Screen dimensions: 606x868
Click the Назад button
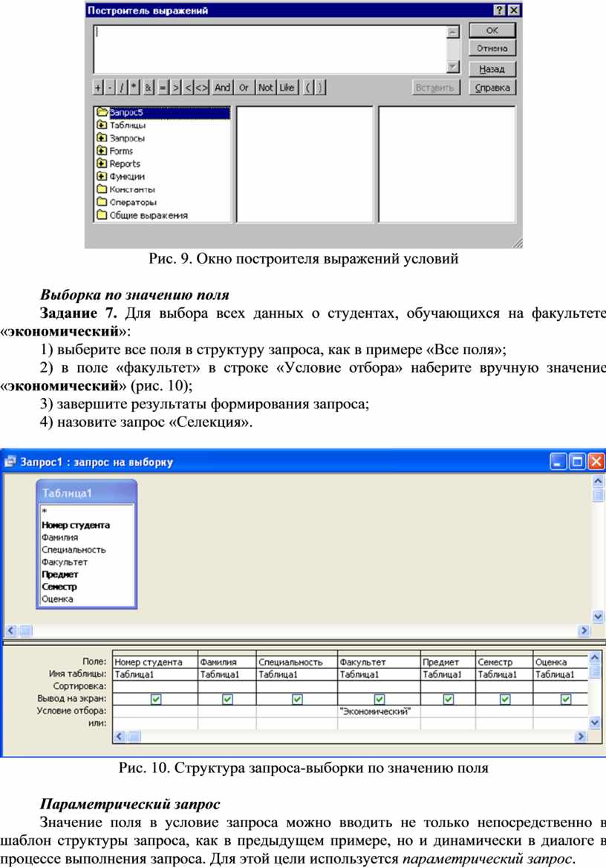492,69
